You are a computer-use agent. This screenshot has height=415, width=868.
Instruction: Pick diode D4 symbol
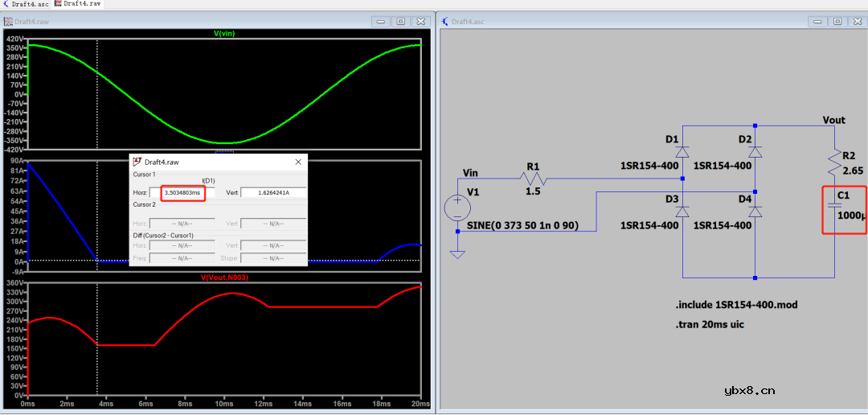(755, 211)
